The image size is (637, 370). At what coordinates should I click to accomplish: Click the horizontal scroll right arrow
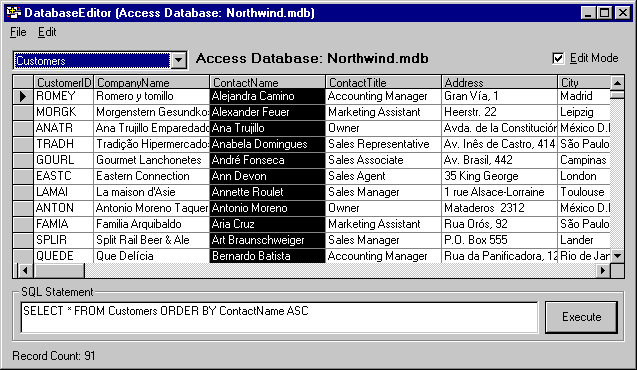(x=603, y=270)
